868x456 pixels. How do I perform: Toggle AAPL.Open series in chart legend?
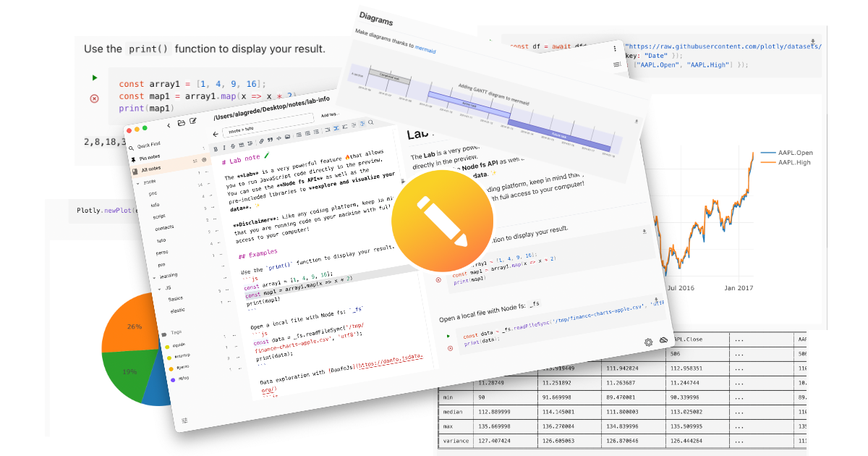point(787,153)
